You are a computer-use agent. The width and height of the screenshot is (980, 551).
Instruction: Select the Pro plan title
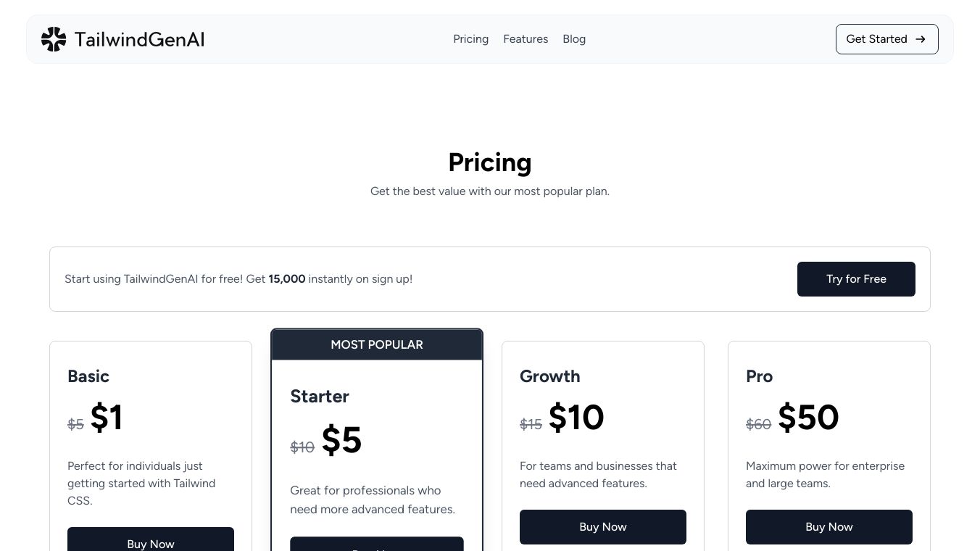click(x=759, y=376)
